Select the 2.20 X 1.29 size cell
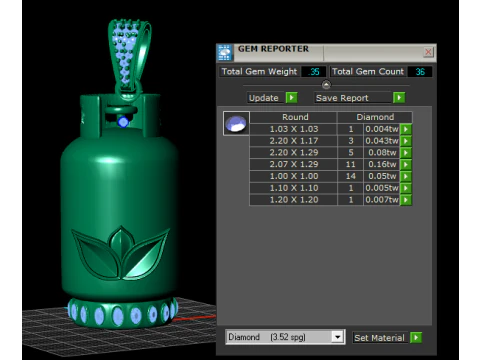Image resolution: width=480 pixels, height=360 pixels. pyautogui.click(x=293, y=153)
